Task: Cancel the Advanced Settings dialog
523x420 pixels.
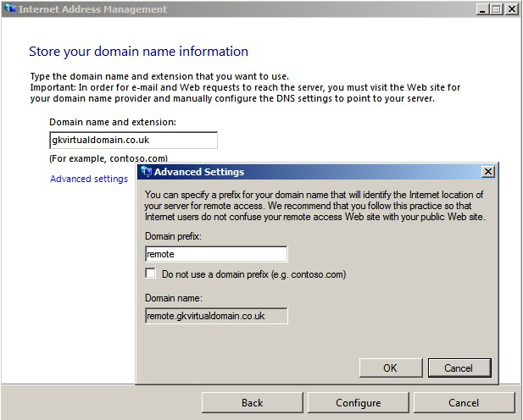Action: pos(459,368)
